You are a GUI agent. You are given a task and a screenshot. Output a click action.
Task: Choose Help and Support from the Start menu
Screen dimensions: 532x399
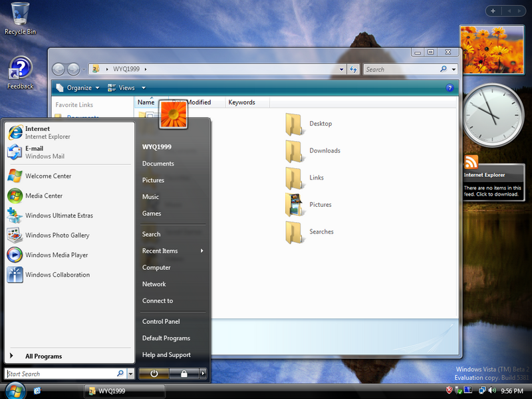pos(166,354)
